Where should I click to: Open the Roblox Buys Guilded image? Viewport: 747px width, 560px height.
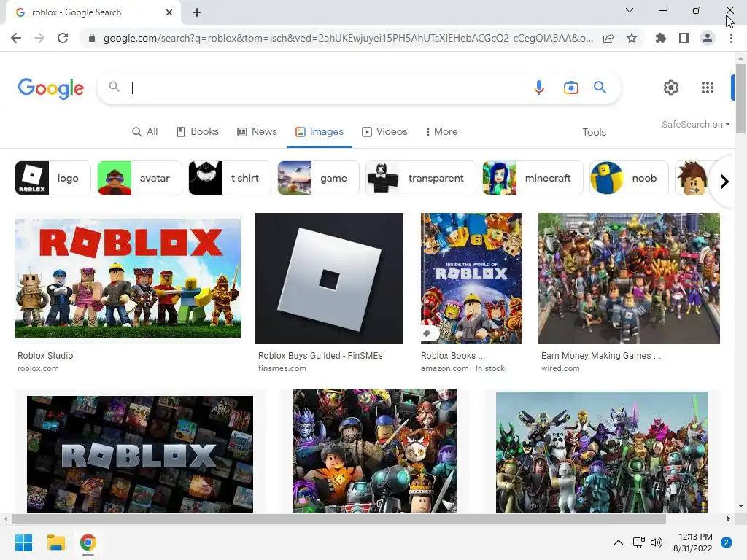[x=329, y=279]
